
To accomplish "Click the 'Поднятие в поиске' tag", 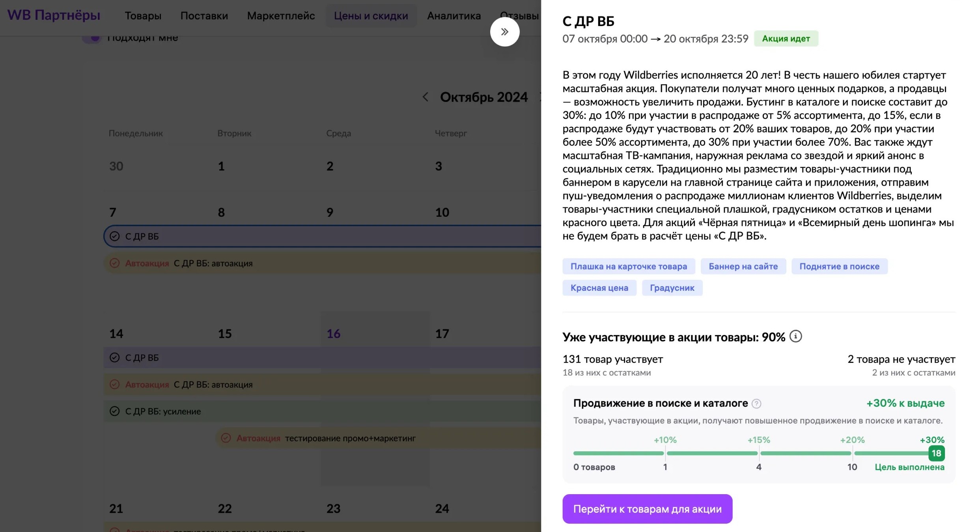I will point(839,266).
